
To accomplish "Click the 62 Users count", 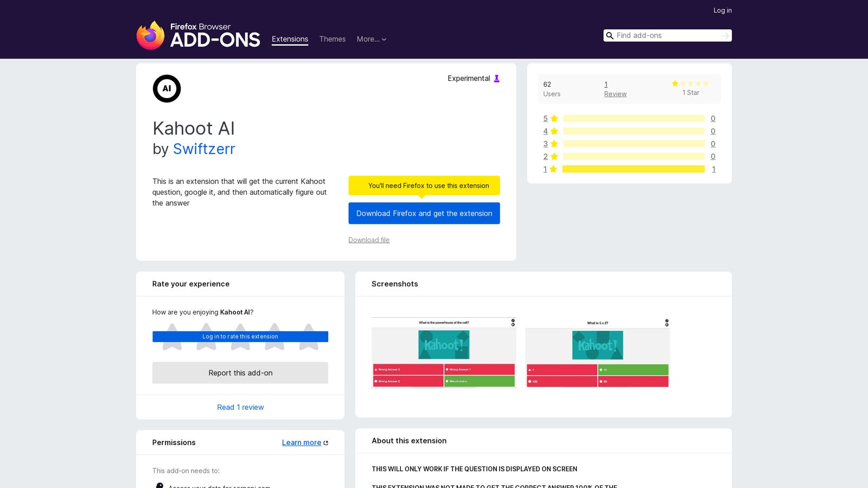I will (x=552, y=89).
